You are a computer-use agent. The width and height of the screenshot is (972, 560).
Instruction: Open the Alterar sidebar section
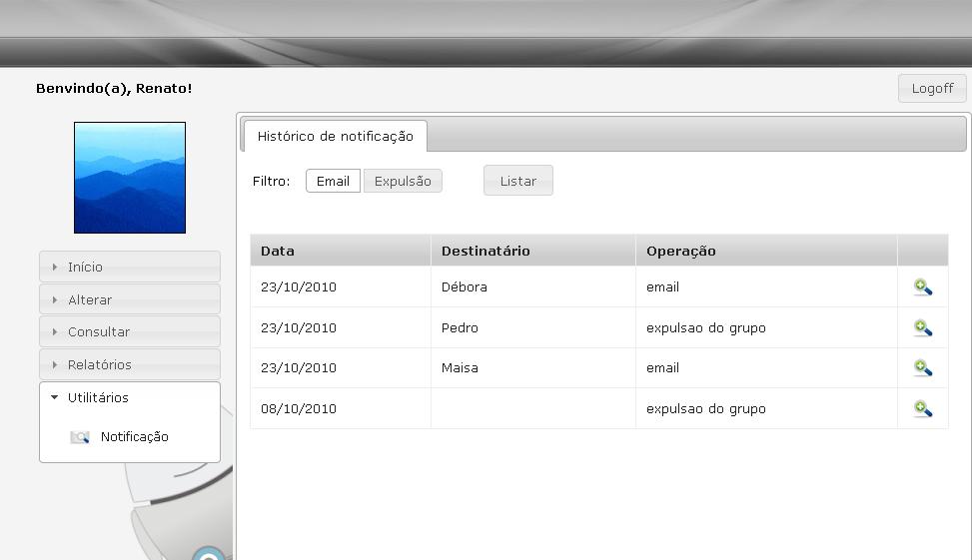[x=130, y=299]
